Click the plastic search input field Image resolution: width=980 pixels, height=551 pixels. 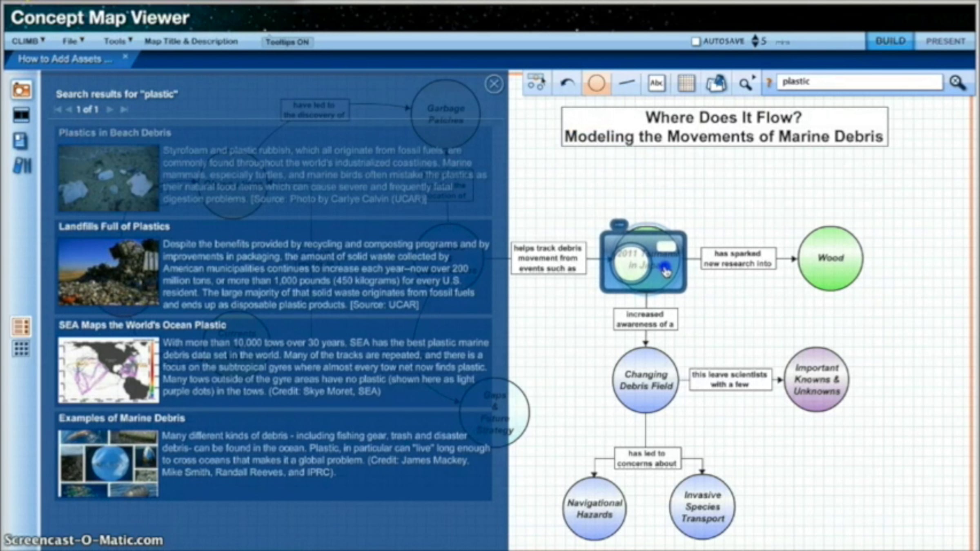click(x=859, y=82)
